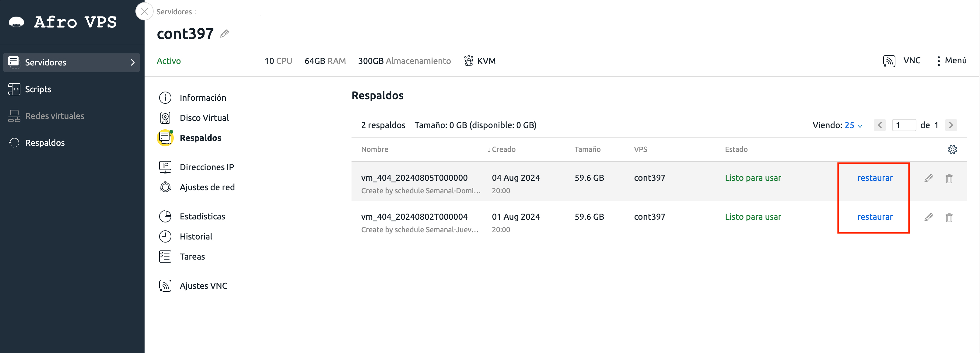Select the highlighted Respaldos tab
The width and height of the screenshot is (980, 353).
(x=201, y=138)
